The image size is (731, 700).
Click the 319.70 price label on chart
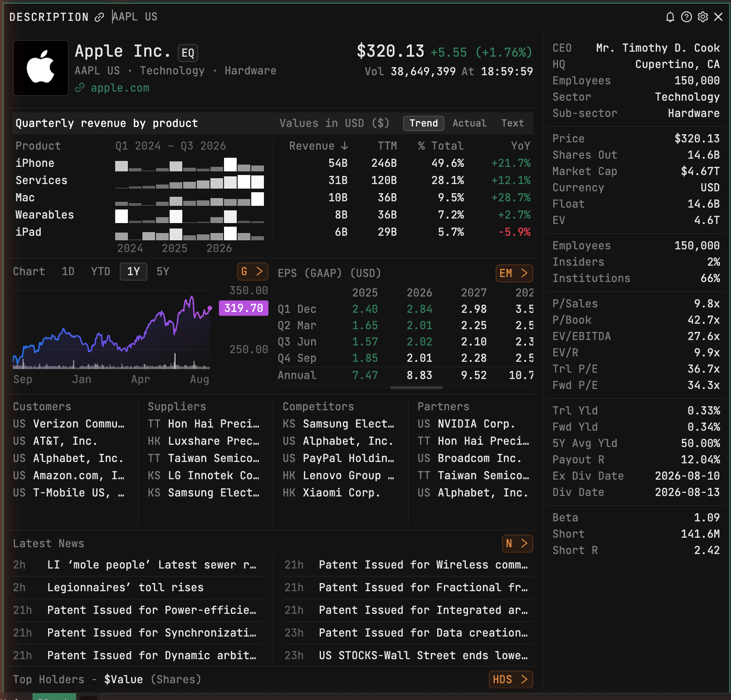point(244,308)
